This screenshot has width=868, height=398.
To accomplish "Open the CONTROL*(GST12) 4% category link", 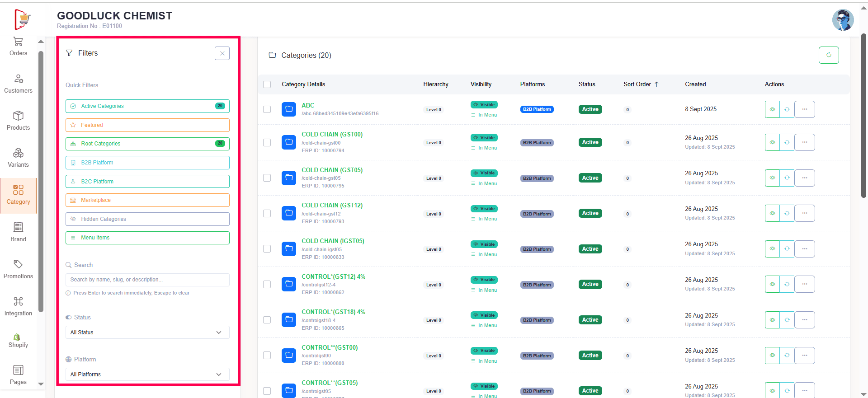I will click(333, 276).
